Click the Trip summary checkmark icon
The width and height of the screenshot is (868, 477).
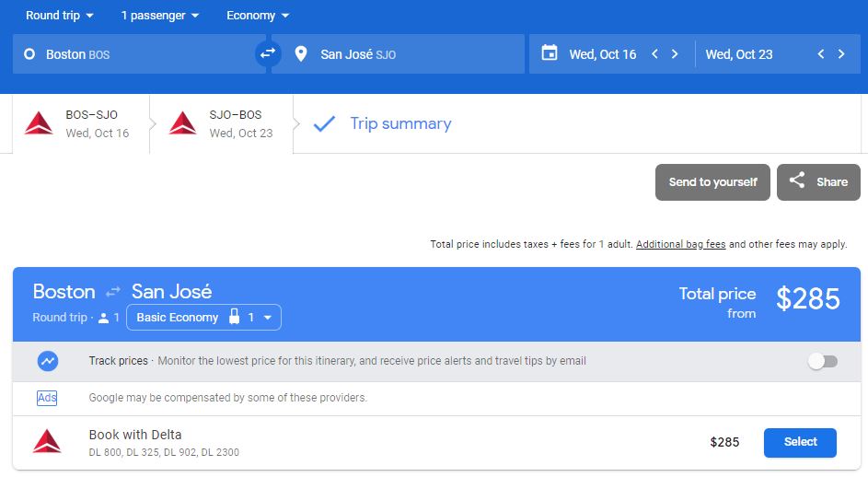[324, 123]
